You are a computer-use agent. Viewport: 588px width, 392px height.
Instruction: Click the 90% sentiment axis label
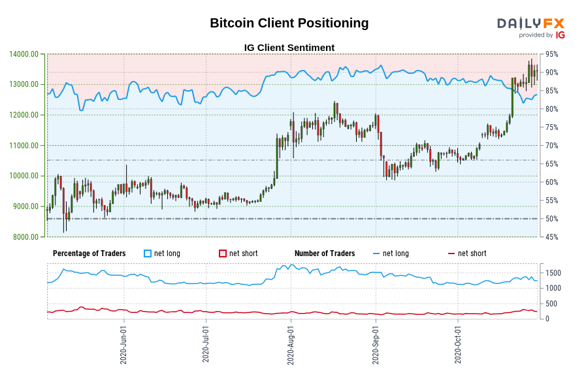tap(551, 73)
